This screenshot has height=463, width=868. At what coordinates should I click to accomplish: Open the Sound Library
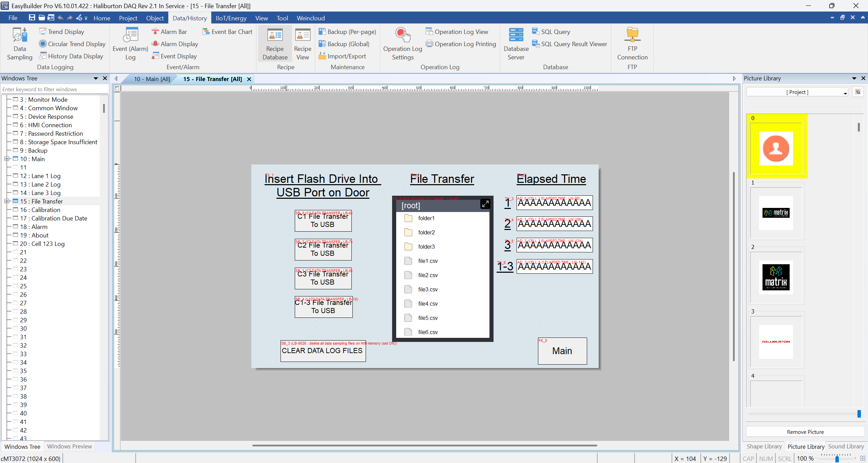845,446
